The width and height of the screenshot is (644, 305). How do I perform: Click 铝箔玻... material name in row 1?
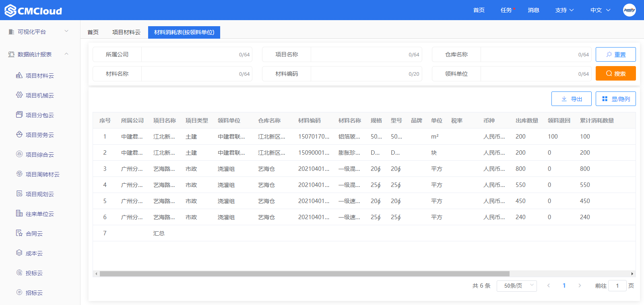pyautogui.click(x=349, y=137)
